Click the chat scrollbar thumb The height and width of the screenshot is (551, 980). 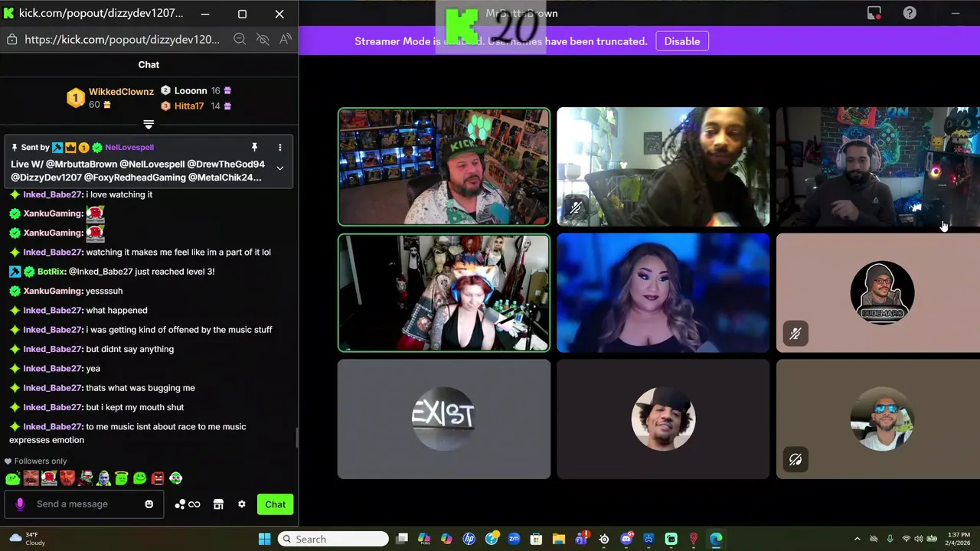click(x=296, y=438)
